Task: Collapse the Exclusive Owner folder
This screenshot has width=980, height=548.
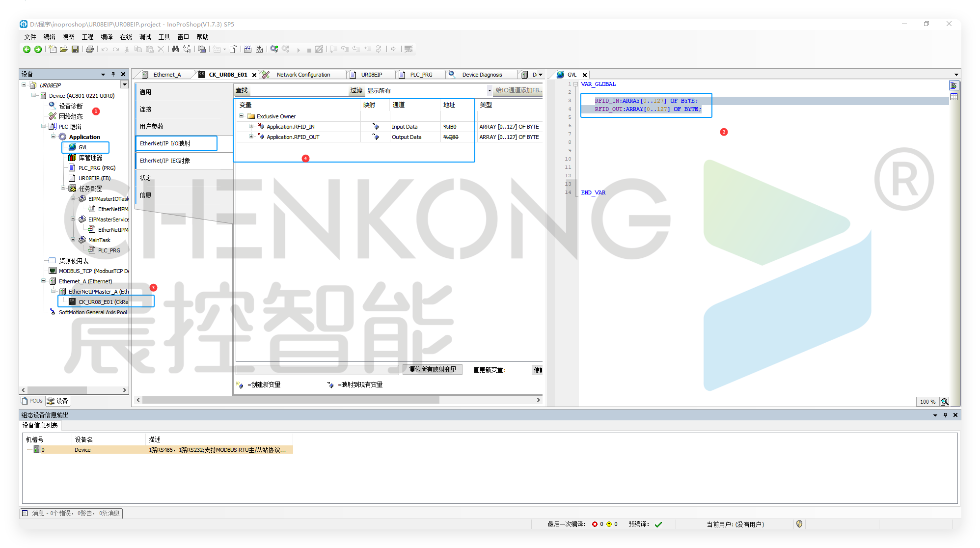Action: click(x=241, y=116)
